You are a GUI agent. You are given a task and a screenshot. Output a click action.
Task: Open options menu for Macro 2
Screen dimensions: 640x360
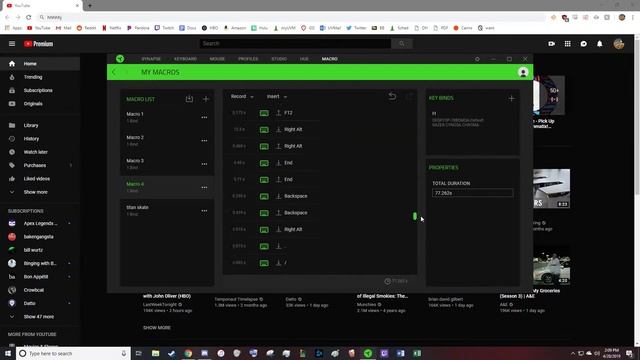pyautogui.click(x=204, y=141)
